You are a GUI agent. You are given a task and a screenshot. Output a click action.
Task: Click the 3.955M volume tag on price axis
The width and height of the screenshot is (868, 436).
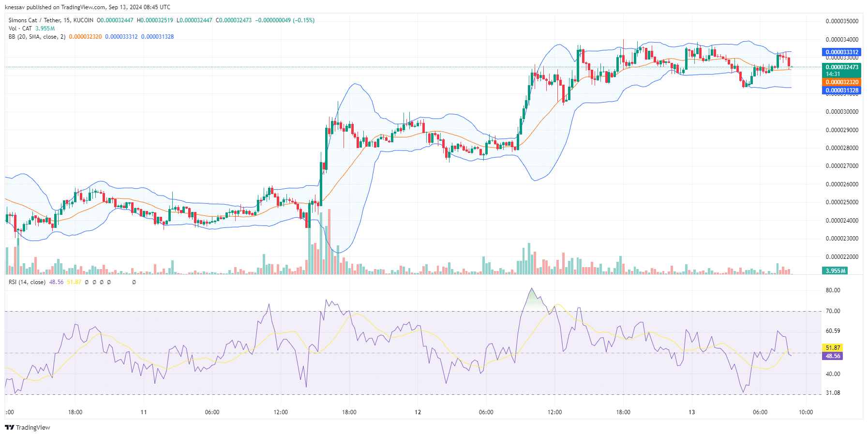[x=835, y=271]
